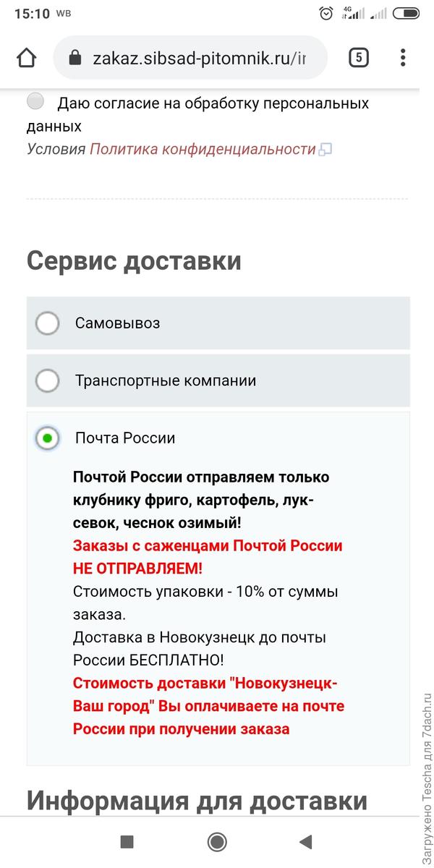434x868 pixels.
Task: Tap the Android home circle button
Action: [216, 842]
